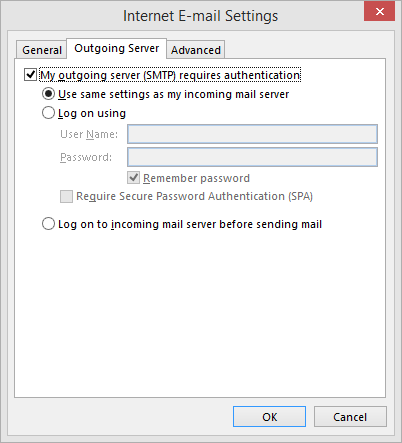Screen dimensions: 402x443
Task: Enable Require Secure Password Authentication checkbox
Action: pos(66,196)
